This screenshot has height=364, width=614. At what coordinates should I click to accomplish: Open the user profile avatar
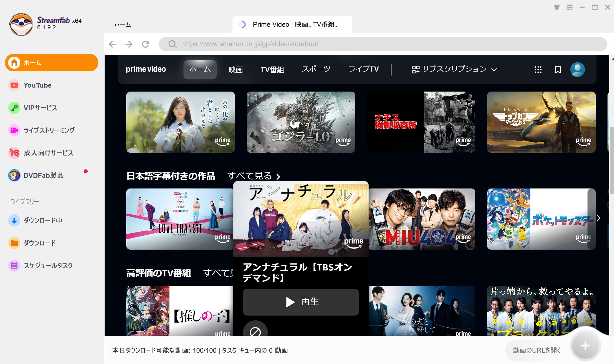tap(578, 69)
